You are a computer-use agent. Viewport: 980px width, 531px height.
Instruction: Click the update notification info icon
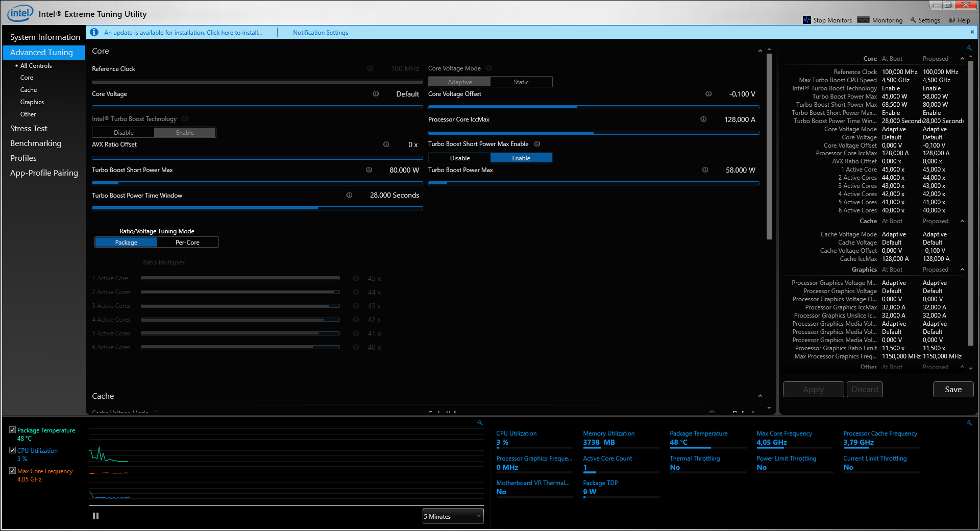94,32
